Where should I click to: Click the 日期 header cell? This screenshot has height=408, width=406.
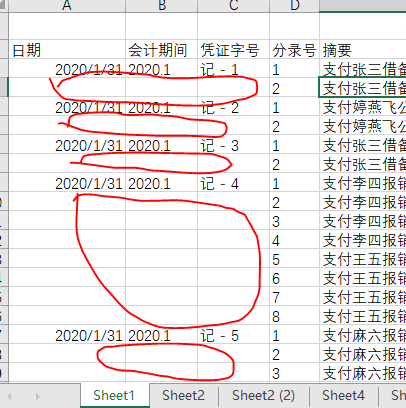coord(67,50)
